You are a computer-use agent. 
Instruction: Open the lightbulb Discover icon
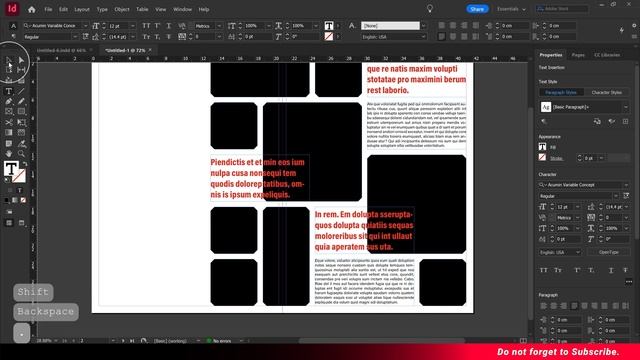point(430,9)
